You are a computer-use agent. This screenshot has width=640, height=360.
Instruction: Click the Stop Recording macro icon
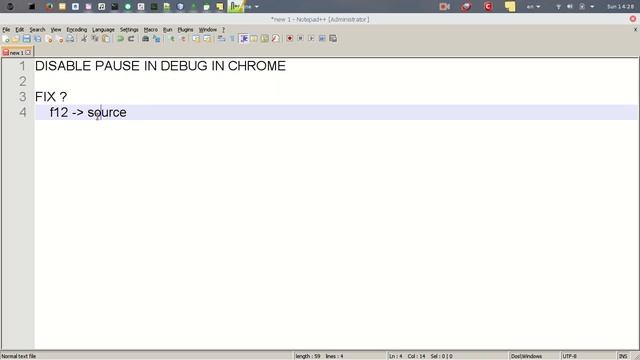(300, 38)
